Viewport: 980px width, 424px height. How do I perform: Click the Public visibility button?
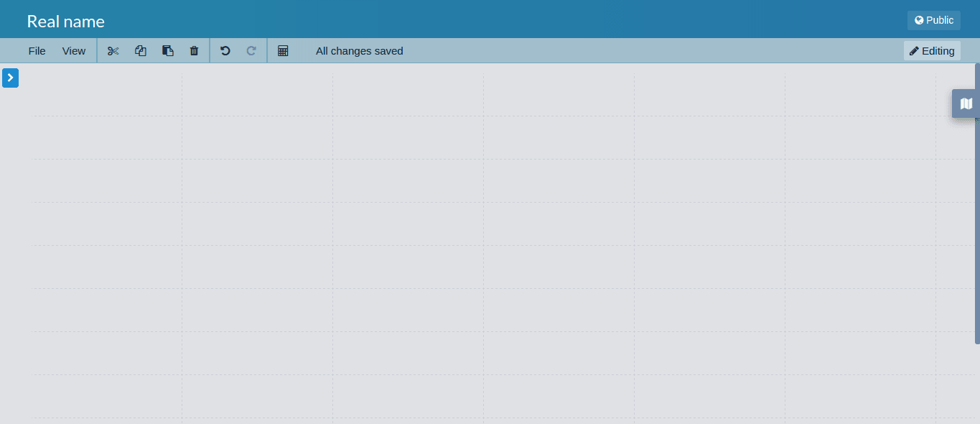point(933,20)
